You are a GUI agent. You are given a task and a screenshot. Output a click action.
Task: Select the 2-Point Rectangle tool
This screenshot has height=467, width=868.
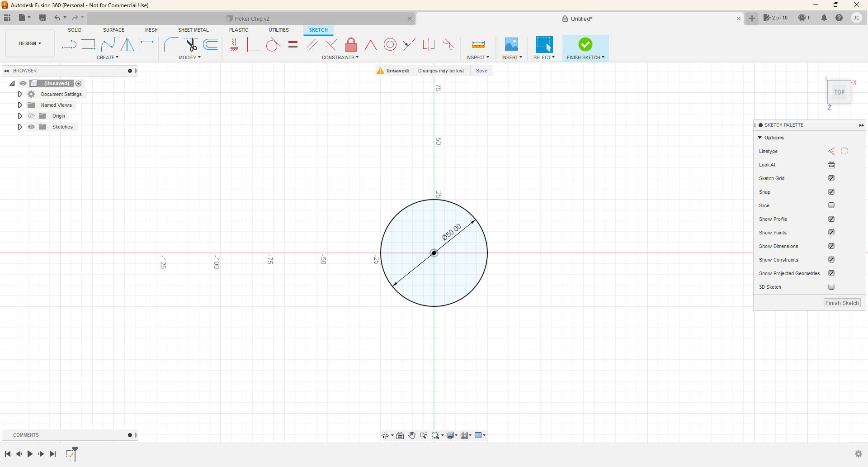89,44
